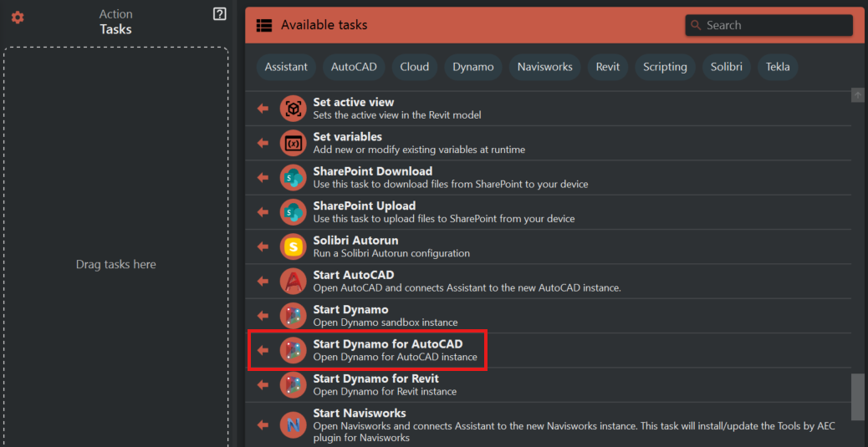Click the 'Drag tasks here' placeholder text
Viewport: 868px width, 447px height.
pyautogui.click(x=115, y=264)
